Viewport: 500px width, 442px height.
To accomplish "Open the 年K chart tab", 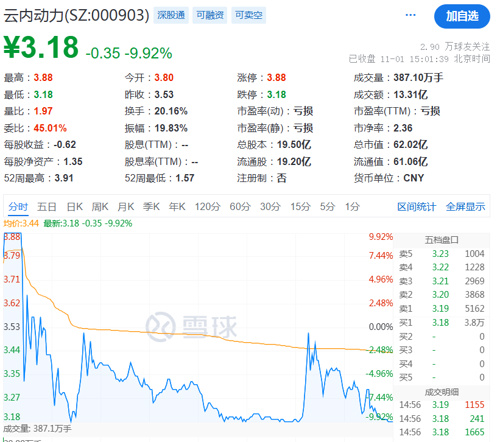I will point(177,207).
